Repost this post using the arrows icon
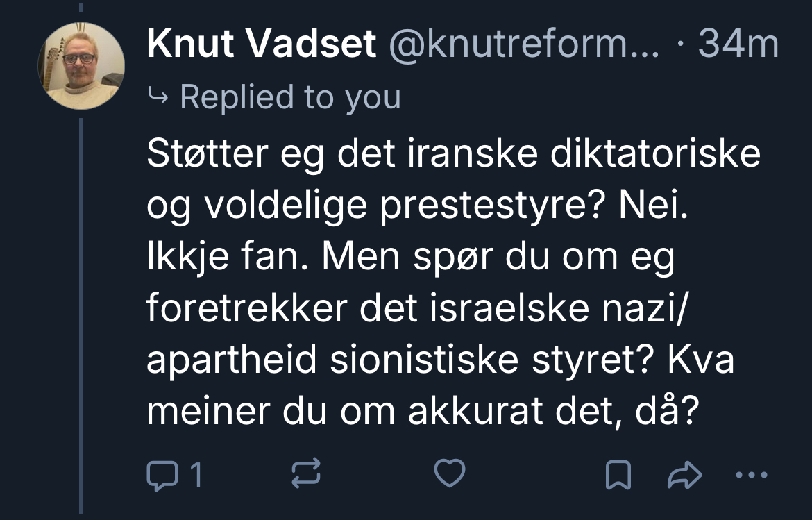The image size is (812, 520). tap(305, 475)
